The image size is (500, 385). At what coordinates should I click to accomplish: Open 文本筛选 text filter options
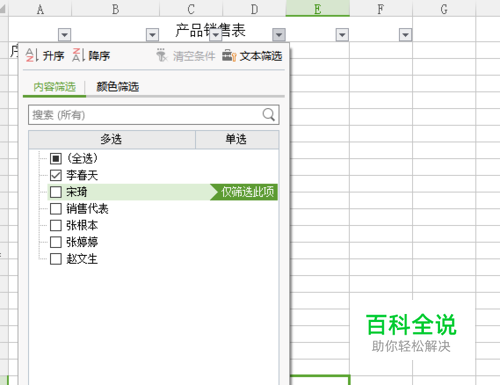[252, 56]
